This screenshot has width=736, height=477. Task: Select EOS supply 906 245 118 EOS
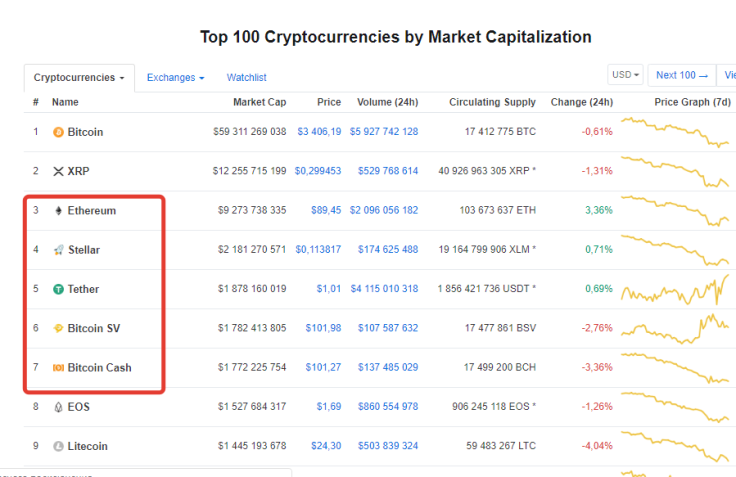494,407
